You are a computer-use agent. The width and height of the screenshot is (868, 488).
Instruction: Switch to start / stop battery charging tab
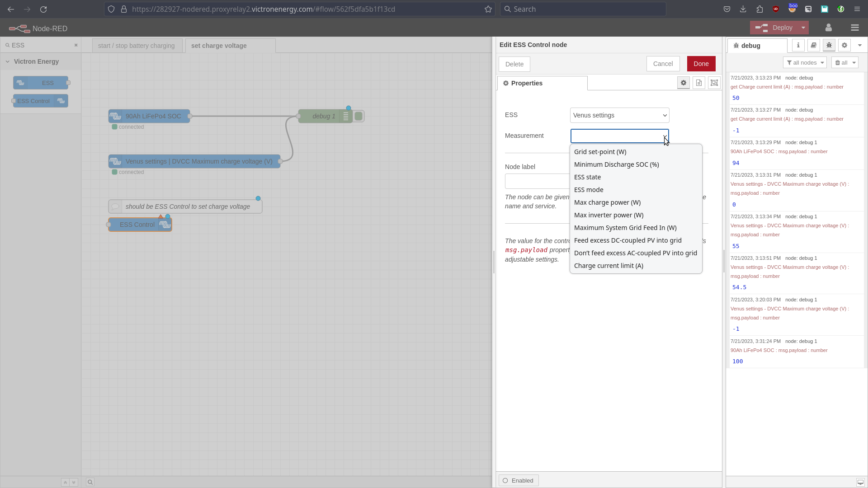136,46
